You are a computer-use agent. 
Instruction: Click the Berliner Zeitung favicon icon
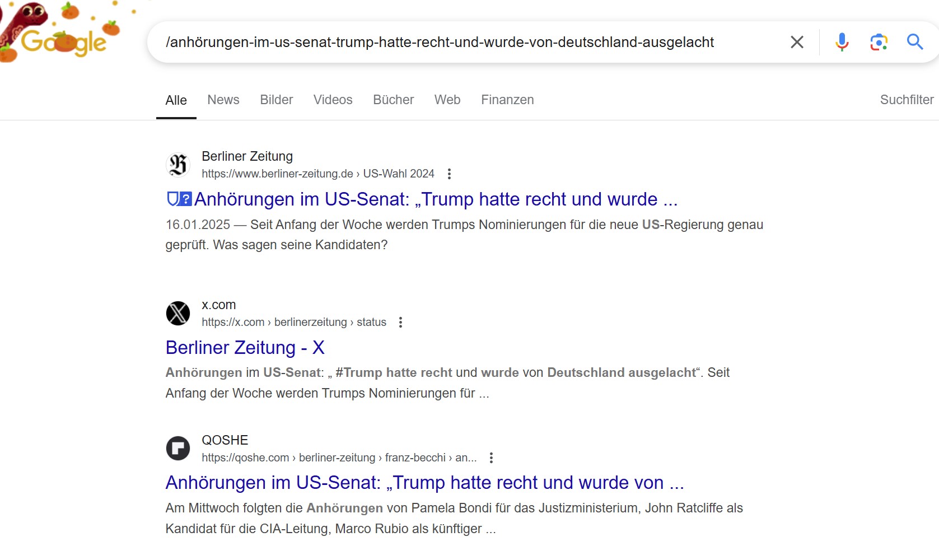tap(178, 165)
